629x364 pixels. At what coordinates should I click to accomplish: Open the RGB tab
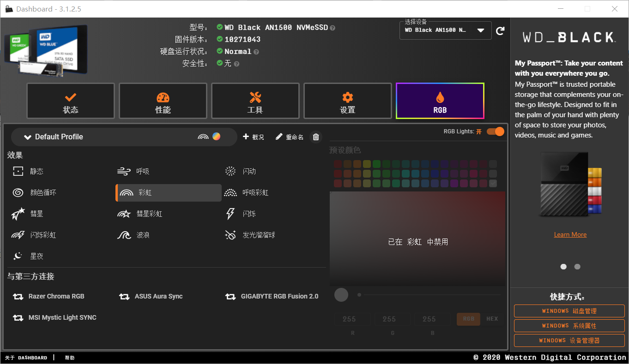pos(440,101)
